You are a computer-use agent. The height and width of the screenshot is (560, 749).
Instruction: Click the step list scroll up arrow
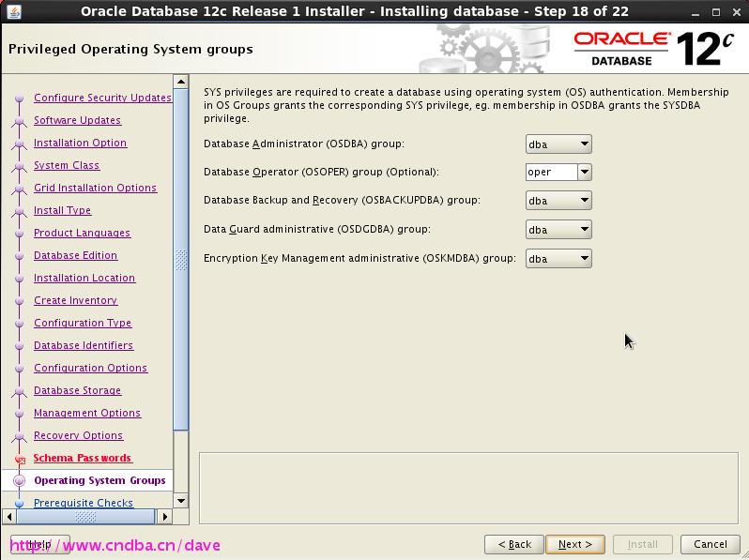(181, 82)
